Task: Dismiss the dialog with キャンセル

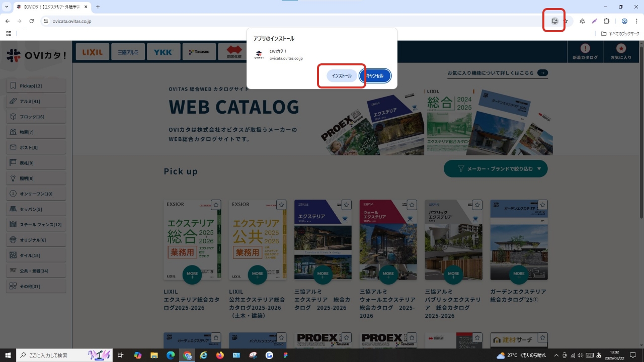Action: (x=375, y=76)
